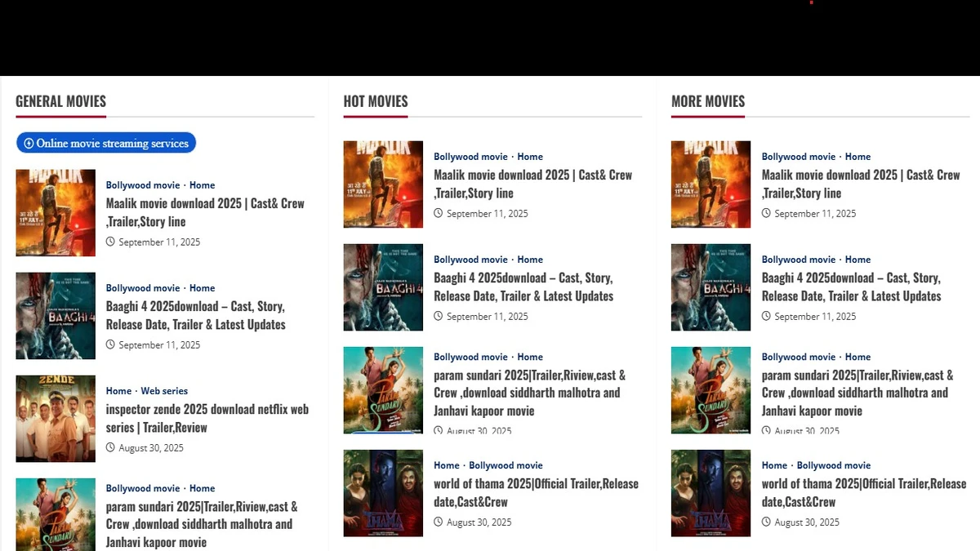Open Baaghi 4 poster in General Movies
This screenshot has height=551, width=980.
(x=56, y=316)
